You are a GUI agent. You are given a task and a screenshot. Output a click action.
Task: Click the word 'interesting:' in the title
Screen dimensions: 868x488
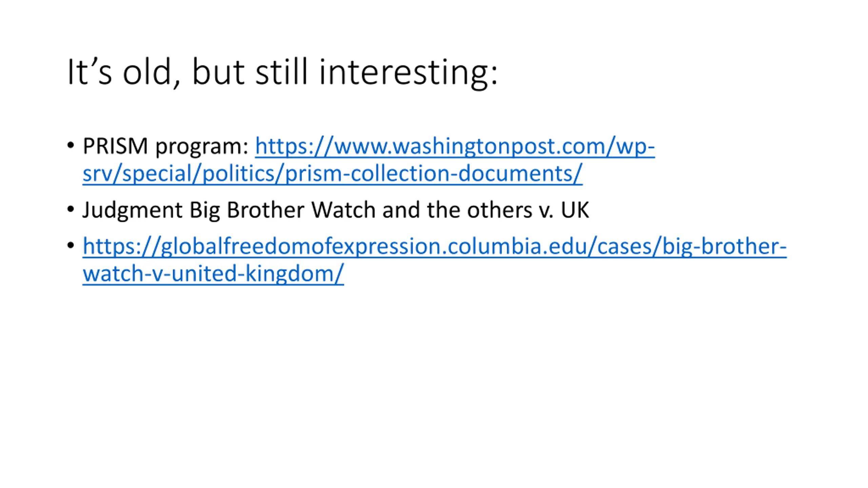pos(408,73)
